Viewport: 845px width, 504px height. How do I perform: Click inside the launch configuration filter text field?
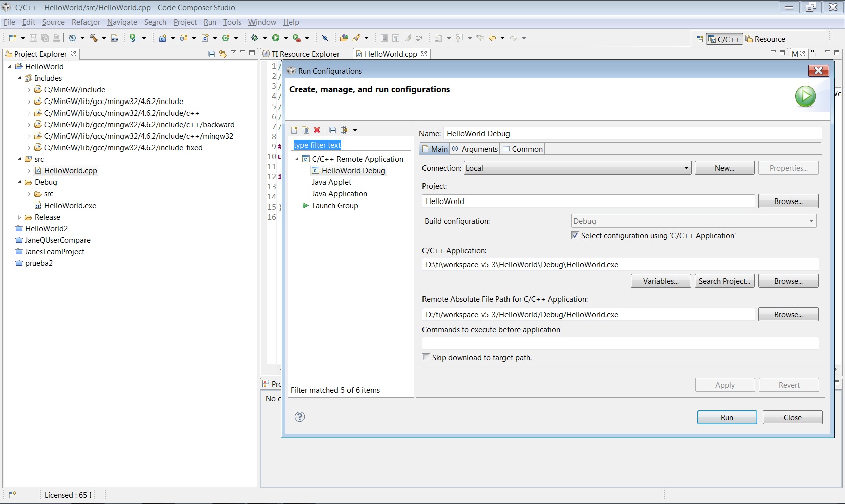[x=351, y=145]
